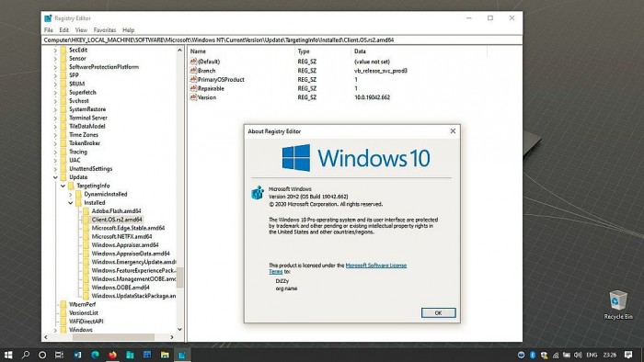Expand the Terminal Server key
This screenshot has width=644, height=362.
pyautogui.click(x=55, y=119)
